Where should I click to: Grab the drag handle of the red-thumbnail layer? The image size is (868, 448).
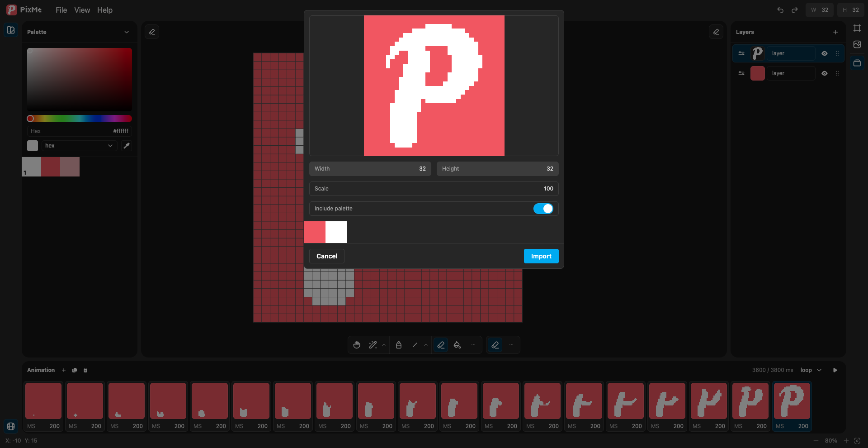(x=837, y=73)
